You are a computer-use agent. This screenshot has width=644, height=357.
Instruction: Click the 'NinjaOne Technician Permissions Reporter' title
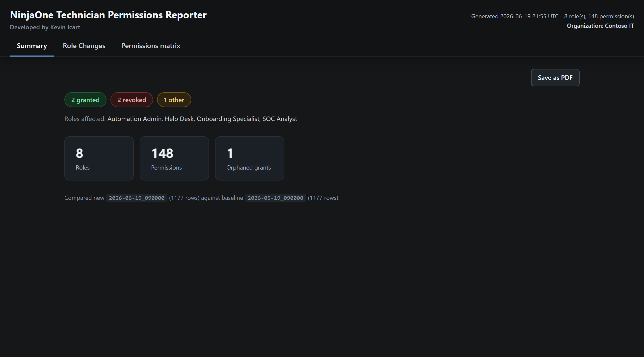click(x=108, y=15)
